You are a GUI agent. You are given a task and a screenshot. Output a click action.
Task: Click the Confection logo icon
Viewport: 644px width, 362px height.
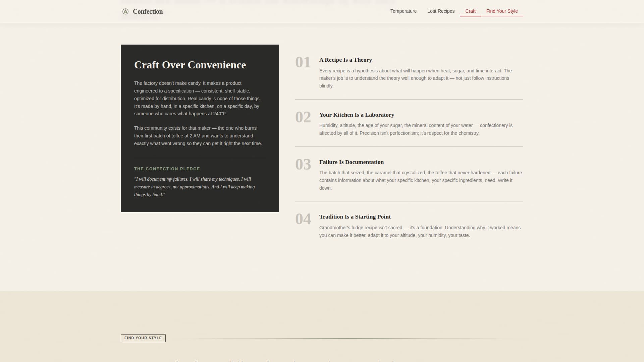tap(125, 11)
